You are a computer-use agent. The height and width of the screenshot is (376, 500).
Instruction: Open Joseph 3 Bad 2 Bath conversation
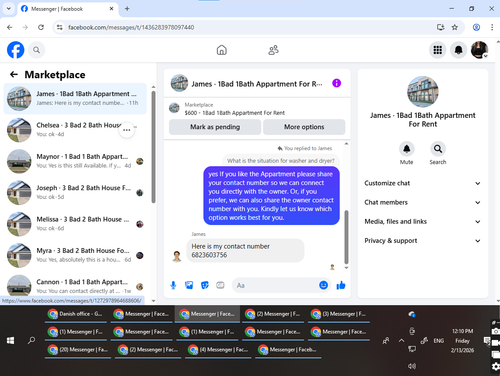(75, 193)
